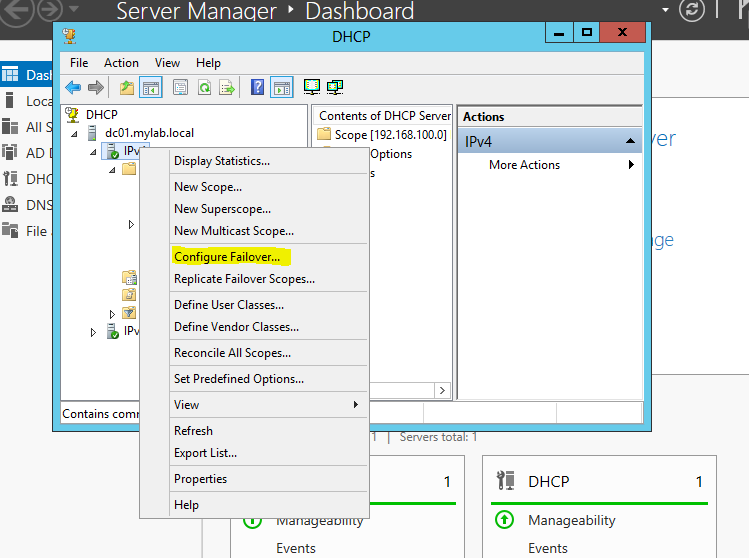Screen dimensions: 749x558
Task: Click Server Manager forward navigation arrow
Action: pyautogui.click(x=50, y=10)
